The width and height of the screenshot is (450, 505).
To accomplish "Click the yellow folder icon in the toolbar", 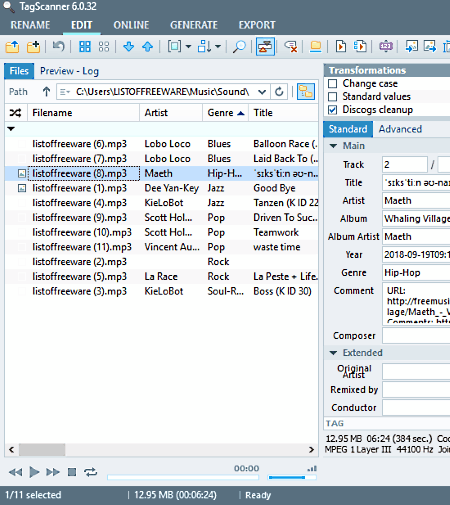I will [315, 46].
